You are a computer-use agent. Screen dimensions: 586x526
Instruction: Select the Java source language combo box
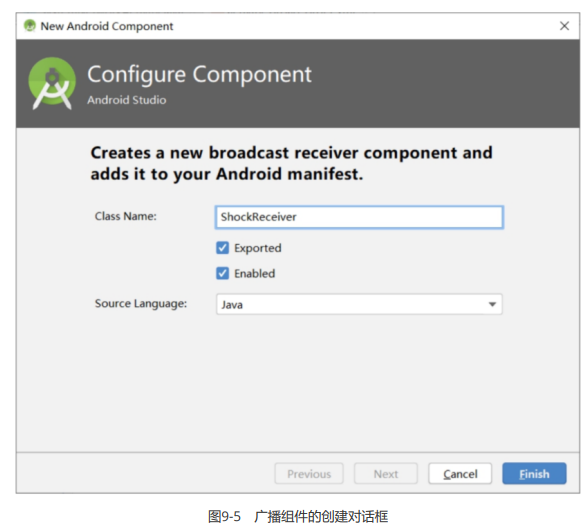tap(359, 304)
